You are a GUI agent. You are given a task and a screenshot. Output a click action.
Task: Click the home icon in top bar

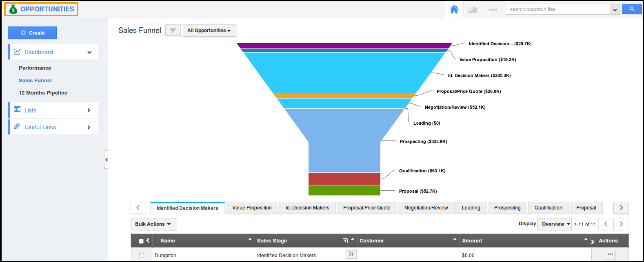pyautogui.click(x=454, y=9)
